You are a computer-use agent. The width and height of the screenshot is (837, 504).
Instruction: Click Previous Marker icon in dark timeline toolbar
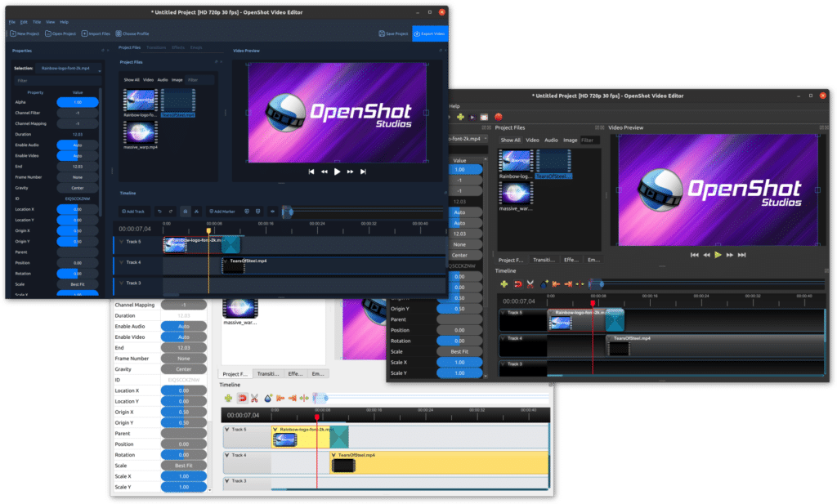[556, 284]
